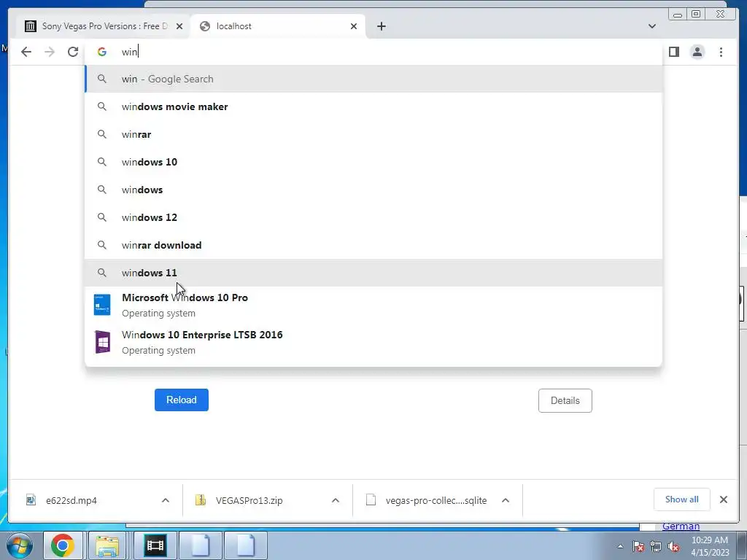Open the downloaded e622sd.mp4 file
The height and width of the screenshot is (560, 747).
pos(71,500)
